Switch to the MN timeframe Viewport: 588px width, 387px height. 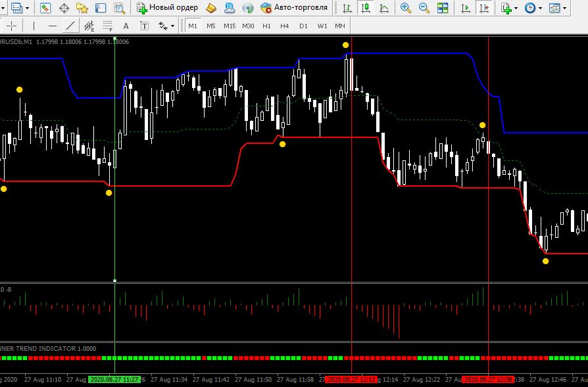(x=340, y=26)
